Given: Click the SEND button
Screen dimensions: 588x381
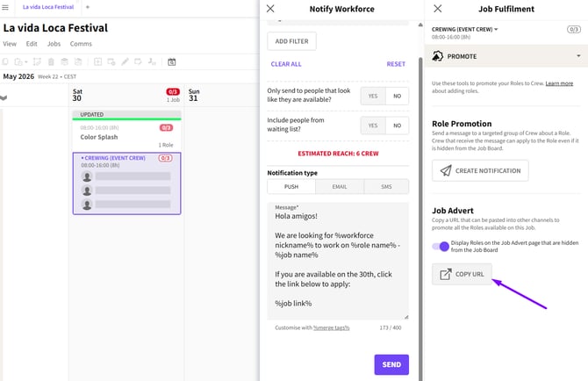Looking at the screenshot, I should pos(391,364).
